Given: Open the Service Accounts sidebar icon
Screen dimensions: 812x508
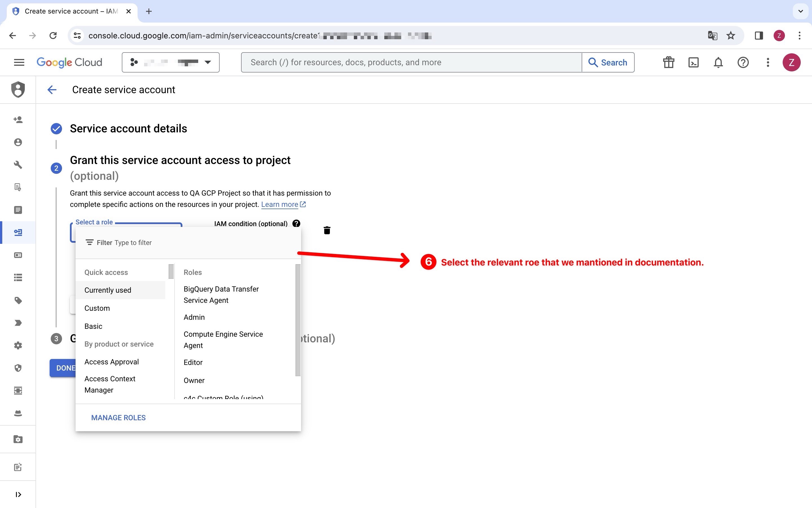Looking at the screenshot, I should 18,233.
